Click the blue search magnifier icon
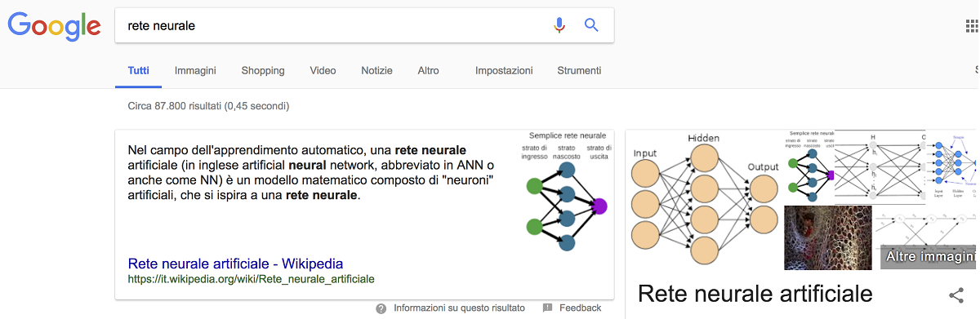980x319 pixels. pyautogui.click(x=592, y=25)
